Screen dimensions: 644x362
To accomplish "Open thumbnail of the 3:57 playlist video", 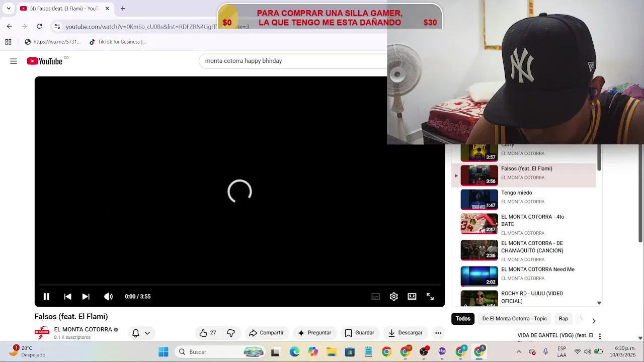I will (x=479, y=153).
